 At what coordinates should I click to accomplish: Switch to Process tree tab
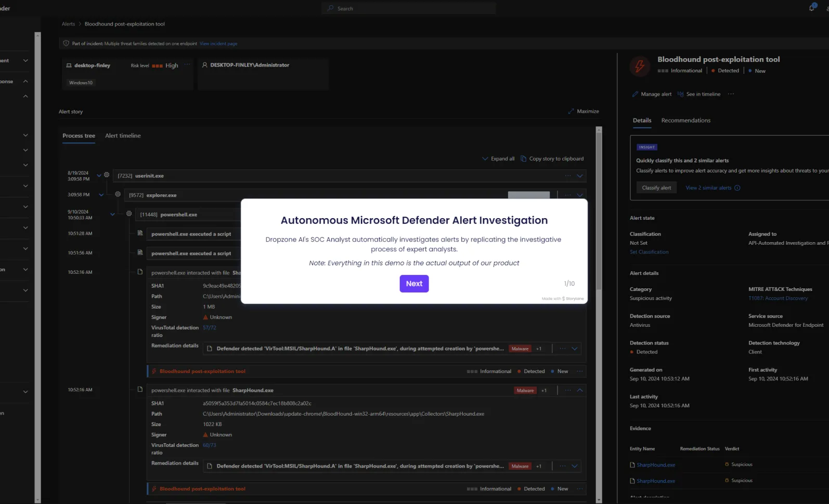coord(79,136)
